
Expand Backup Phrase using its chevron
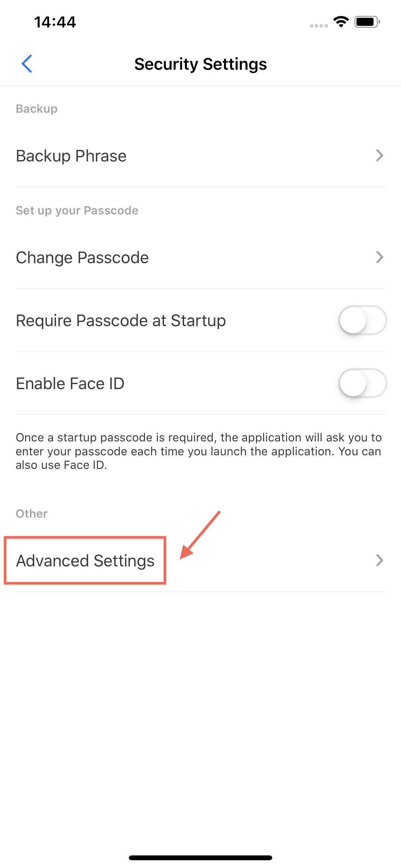[x=379, y=156]
